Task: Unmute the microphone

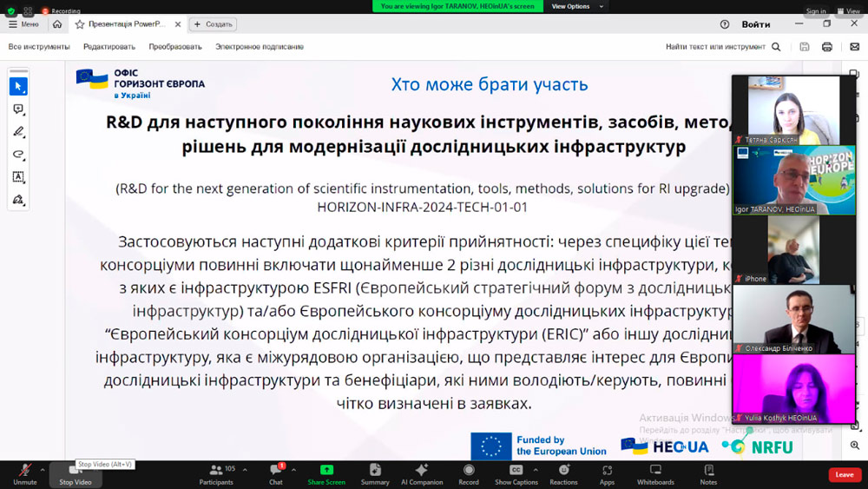Action: point(25,473)
